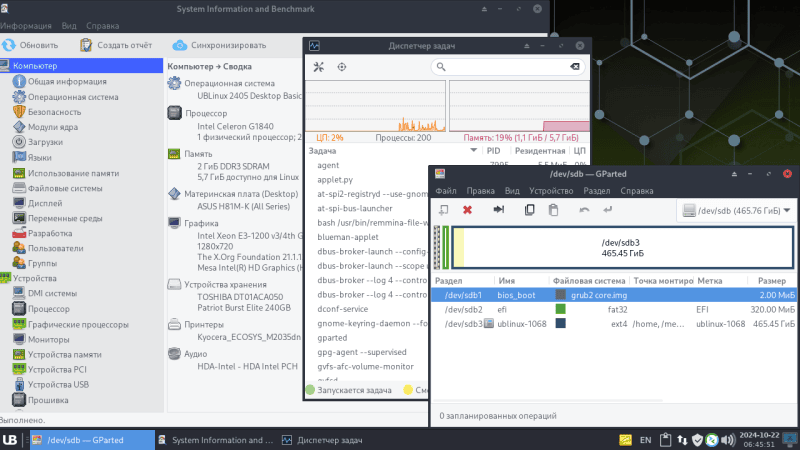This screenshot has height=450, width=800.
Task: Open Task Manager settings wrench icon
Action: coord(319,67)
